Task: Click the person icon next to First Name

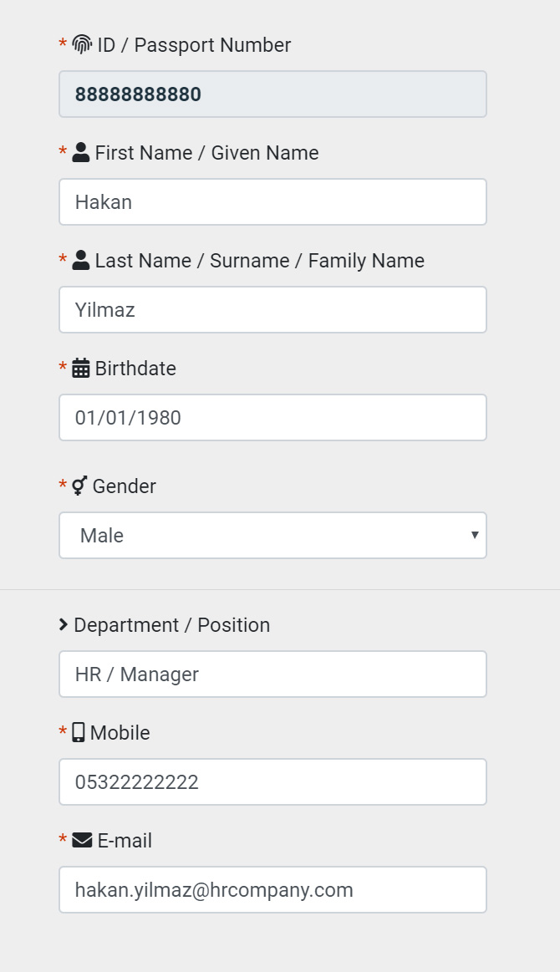Action: point(80,152)
